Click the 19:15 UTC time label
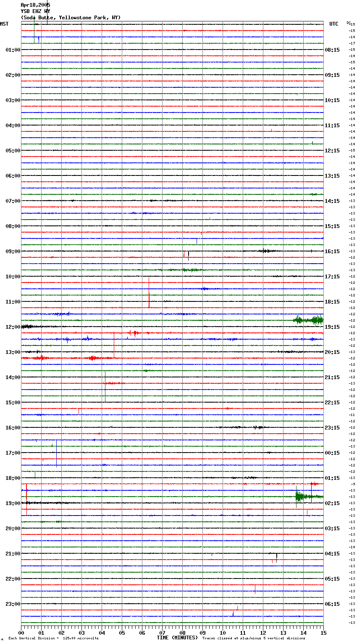This screenshot has height=644, width=357. click(x=332, y=327)
